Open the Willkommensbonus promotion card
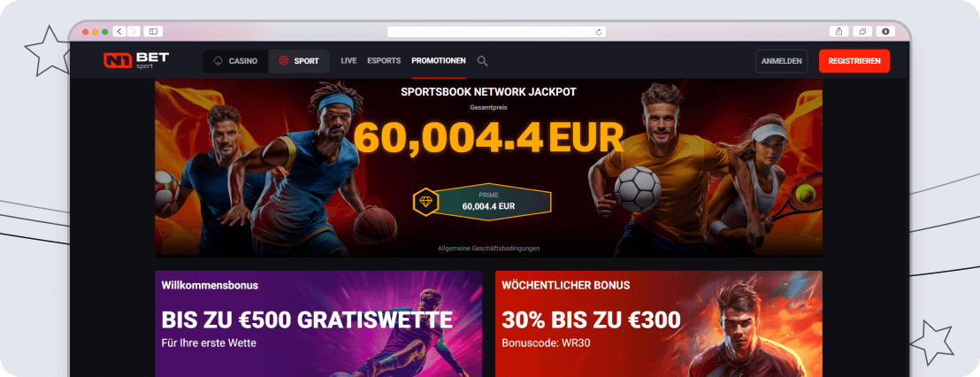 [318, 324]
